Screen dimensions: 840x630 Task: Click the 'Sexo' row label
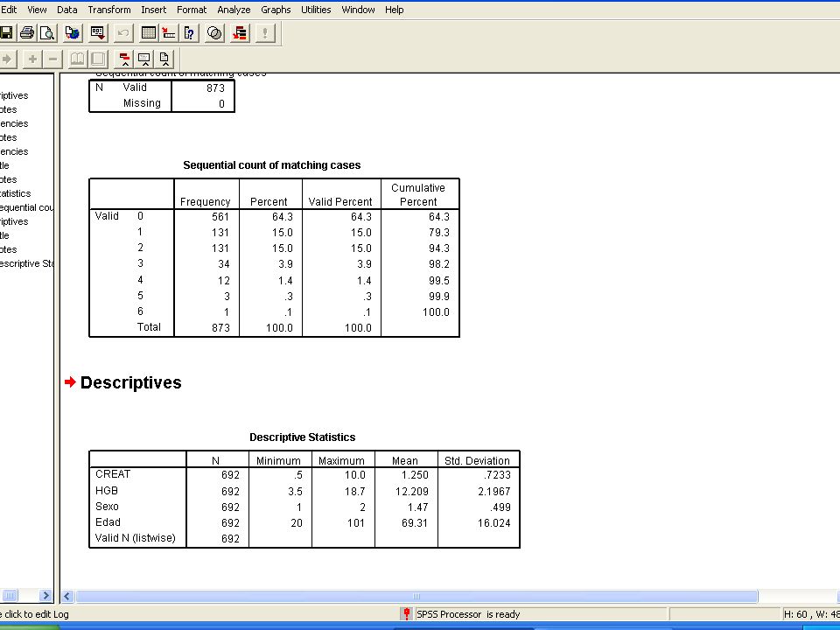click(x=107, y=507)
